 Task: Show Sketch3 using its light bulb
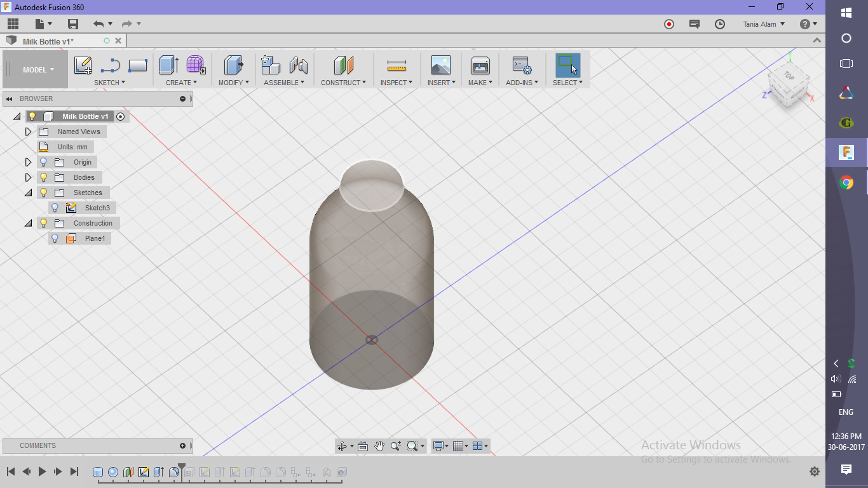click(x=55, y=208)
